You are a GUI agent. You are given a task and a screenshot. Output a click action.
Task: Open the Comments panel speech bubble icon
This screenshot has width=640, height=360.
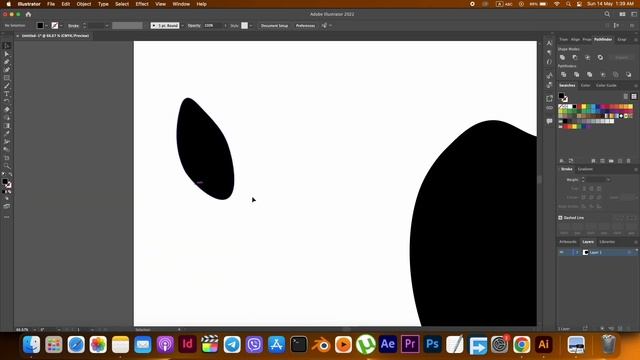click(549, 121)
